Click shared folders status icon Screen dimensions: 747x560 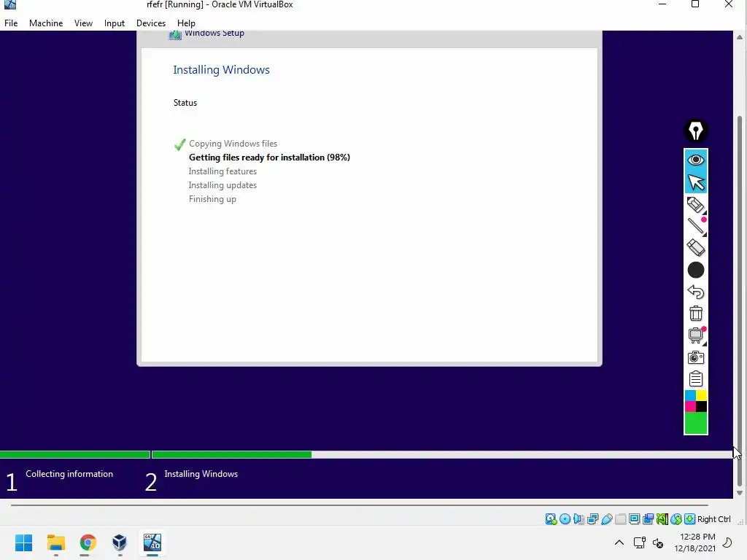click(620, 519)
